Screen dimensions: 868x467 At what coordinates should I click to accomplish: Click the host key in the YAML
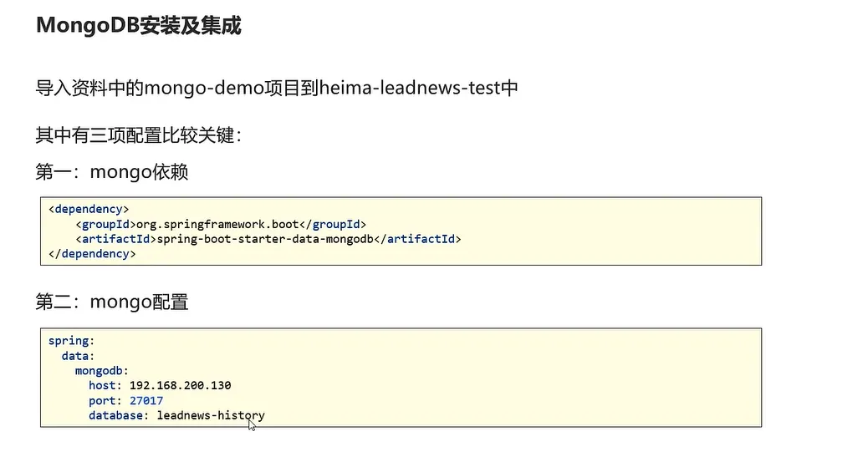coord(105,385)
